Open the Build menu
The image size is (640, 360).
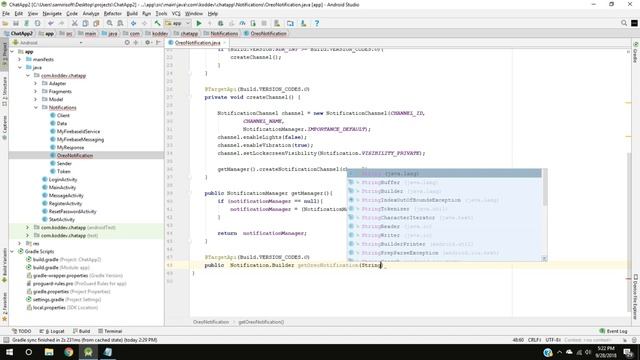pyautogui.click(x=132, y=13)
